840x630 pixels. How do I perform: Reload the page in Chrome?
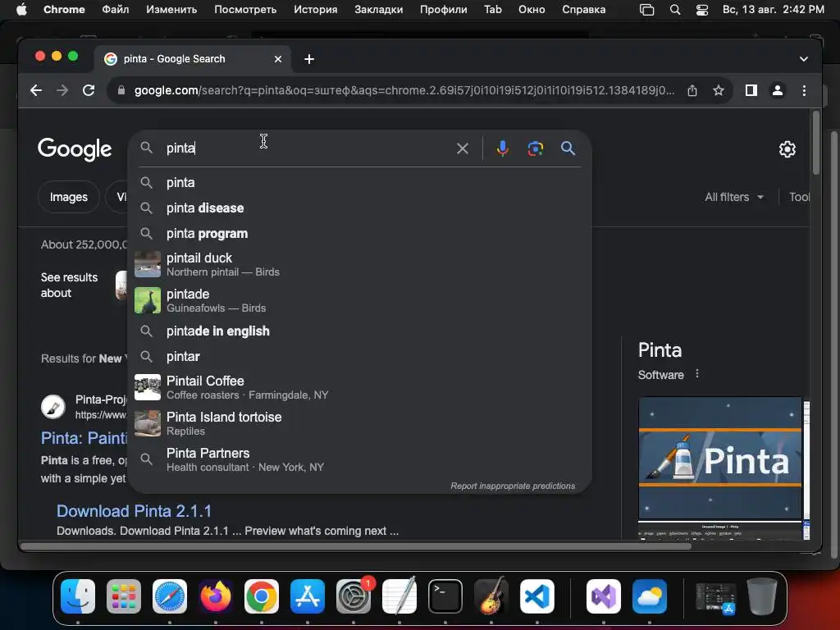(x=89, y=90)
